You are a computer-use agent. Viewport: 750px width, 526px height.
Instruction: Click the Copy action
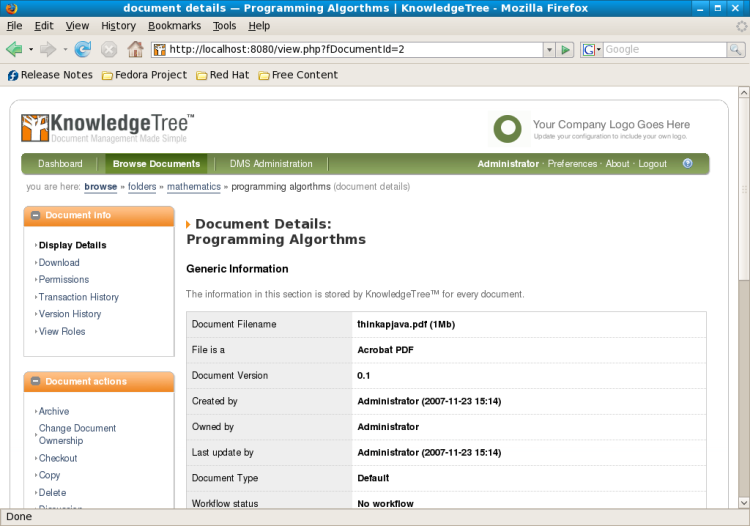point(49,475)
